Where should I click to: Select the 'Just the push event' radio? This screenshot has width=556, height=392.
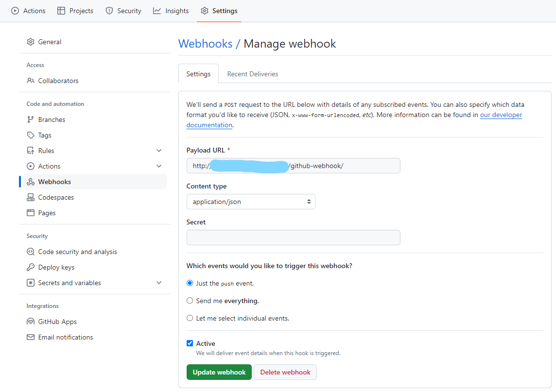(x=190, y=283)
